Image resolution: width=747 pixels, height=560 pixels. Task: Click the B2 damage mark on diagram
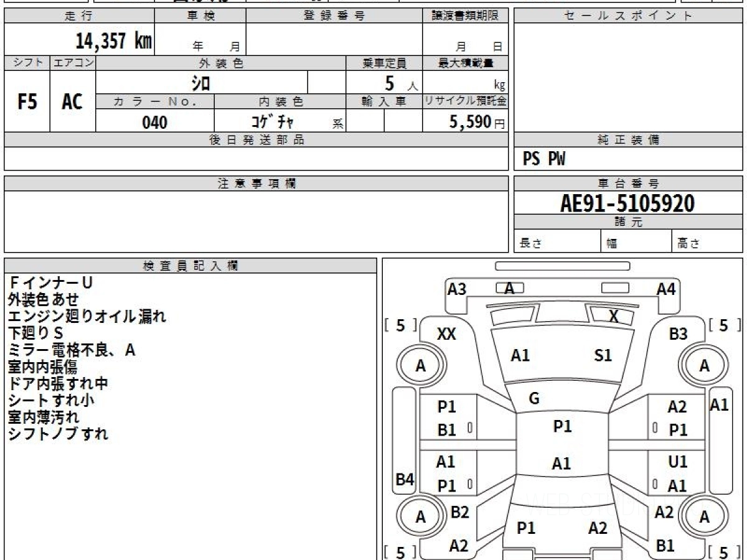pyautogui.click(x=459, y=512)
